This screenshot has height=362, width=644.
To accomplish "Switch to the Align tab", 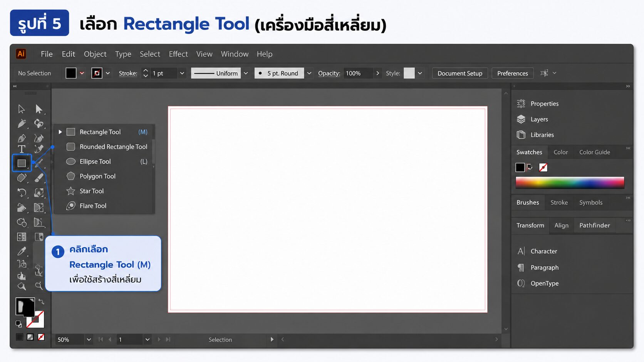I will (x=561, y=225).
